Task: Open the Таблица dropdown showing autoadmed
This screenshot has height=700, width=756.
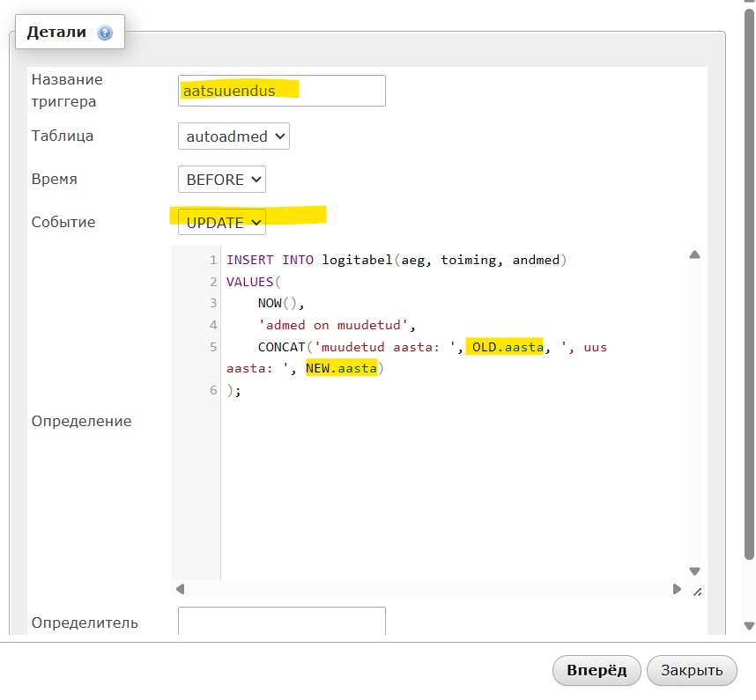Action: (233, 136)
